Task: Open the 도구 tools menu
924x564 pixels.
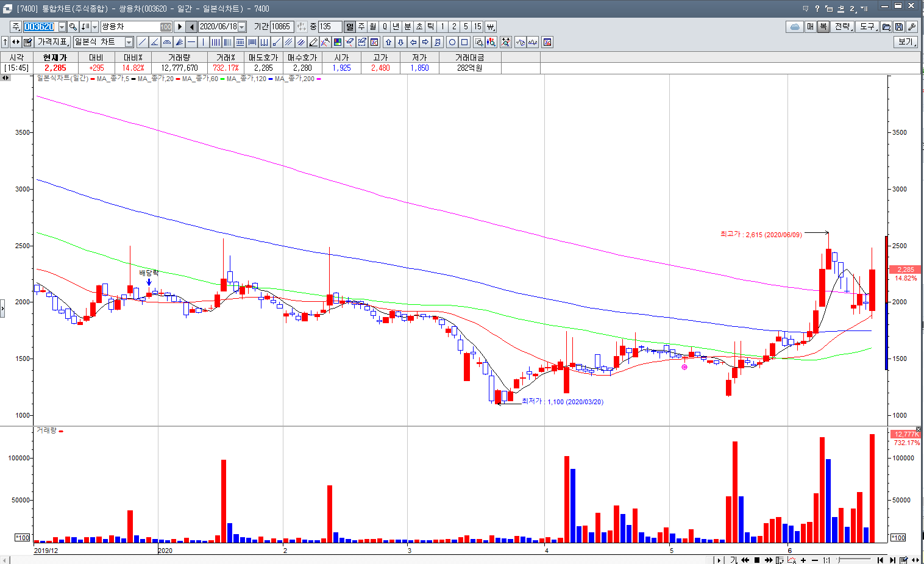Action: coord(867,27)
